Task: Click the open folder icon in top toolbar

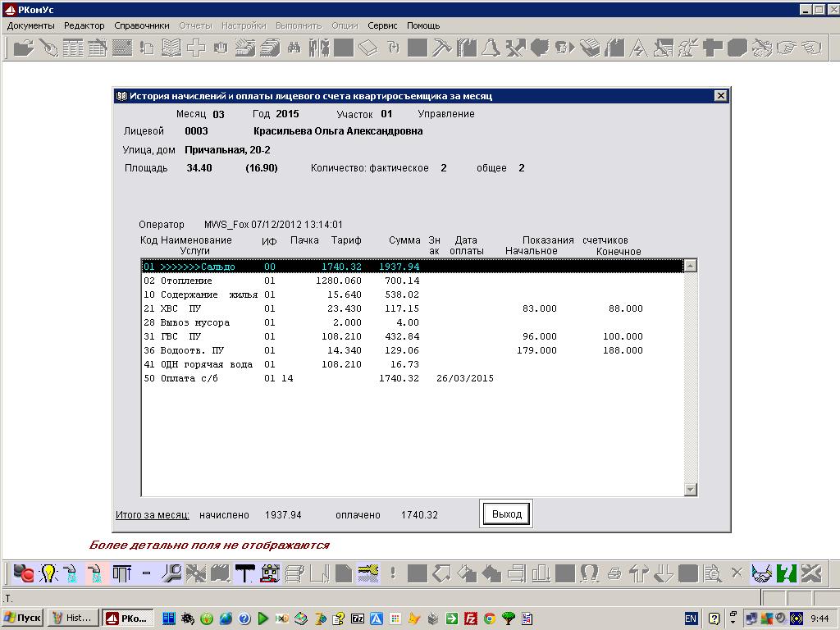Action: [23, 48]
